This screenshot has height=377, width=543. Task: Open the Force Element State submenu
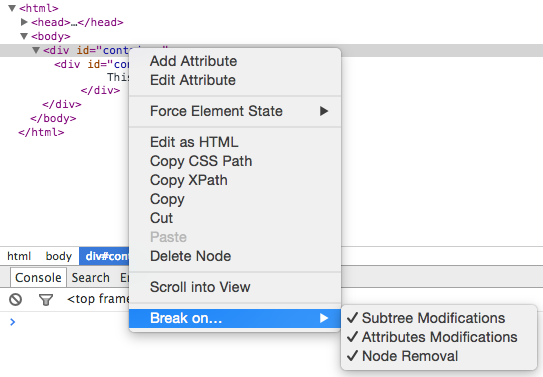(x=235, y=111)
